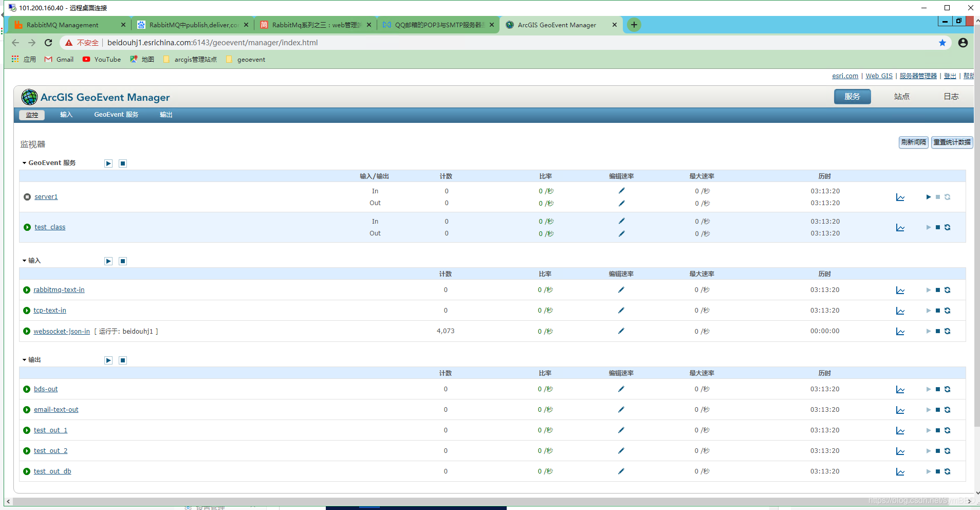Open the chart for test_class service
Image resolution: width=980 pixels, height=510 pixels.
coord(900,228)
